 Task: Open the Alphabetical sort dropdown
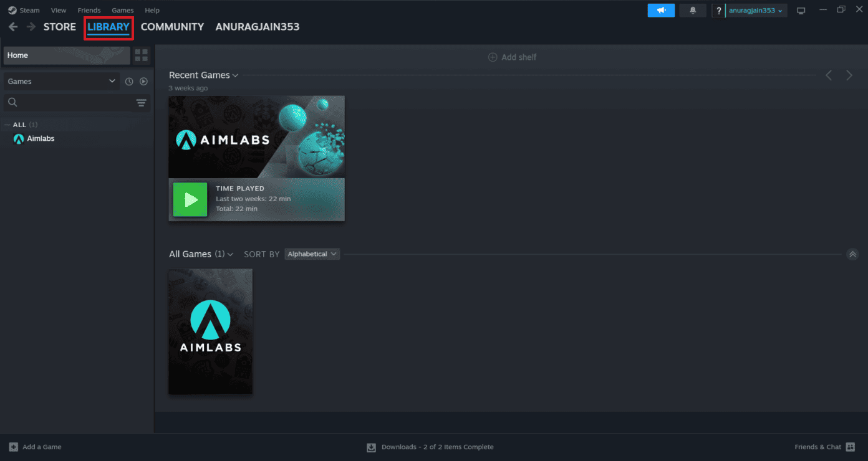(312, 254)
